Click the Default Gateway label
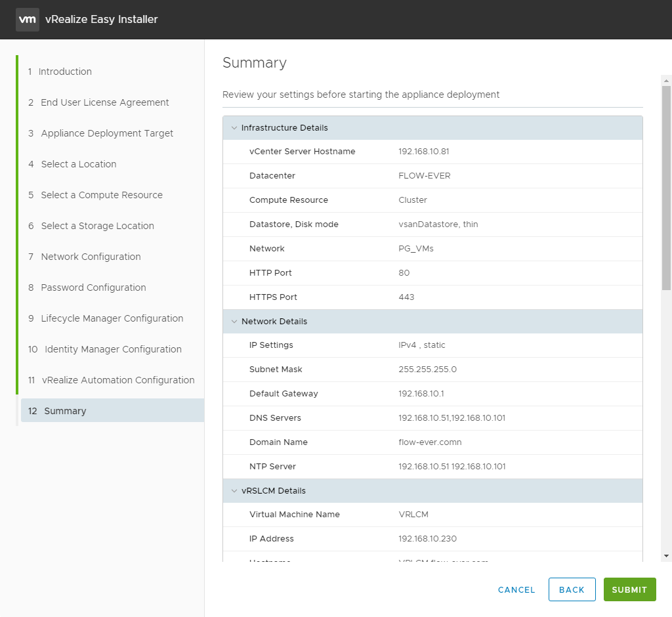Image resolution: width=672 pixels, height=617 pixels. pyautogui.click(x=283, y=394)
